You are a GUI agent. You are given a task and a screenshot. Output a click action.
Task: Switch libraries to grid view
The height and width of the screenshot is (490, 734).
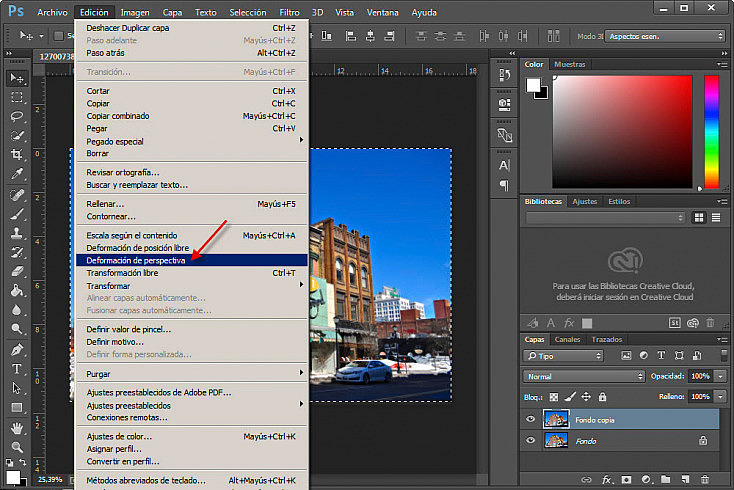699,218
